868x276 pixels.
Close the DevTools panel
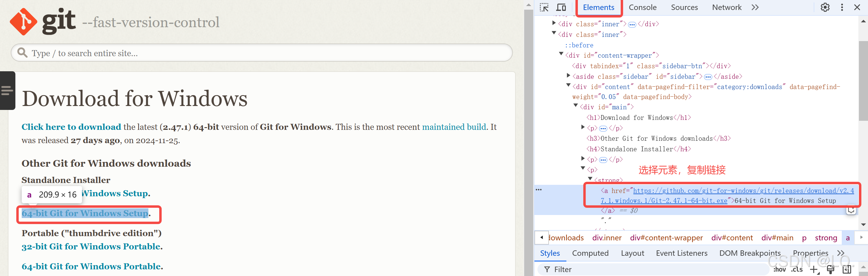[857, 8]
